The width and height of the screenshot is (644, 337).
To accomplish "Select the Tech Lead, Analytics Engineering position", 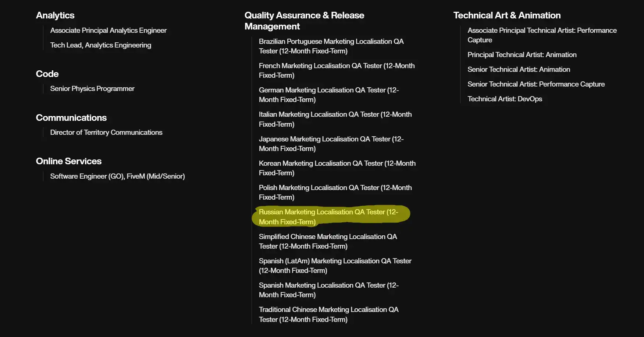I will point(100,45).
